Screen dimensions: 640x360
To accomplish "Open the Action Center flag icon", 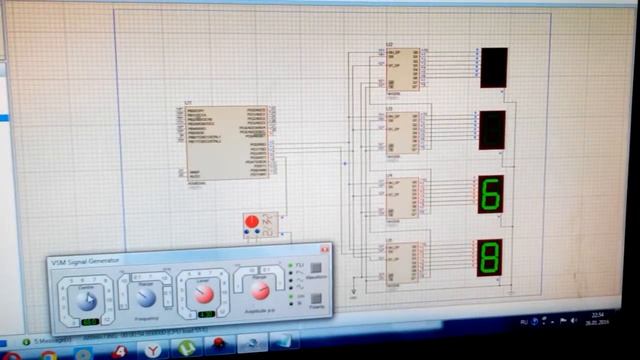I will [563, 321].
